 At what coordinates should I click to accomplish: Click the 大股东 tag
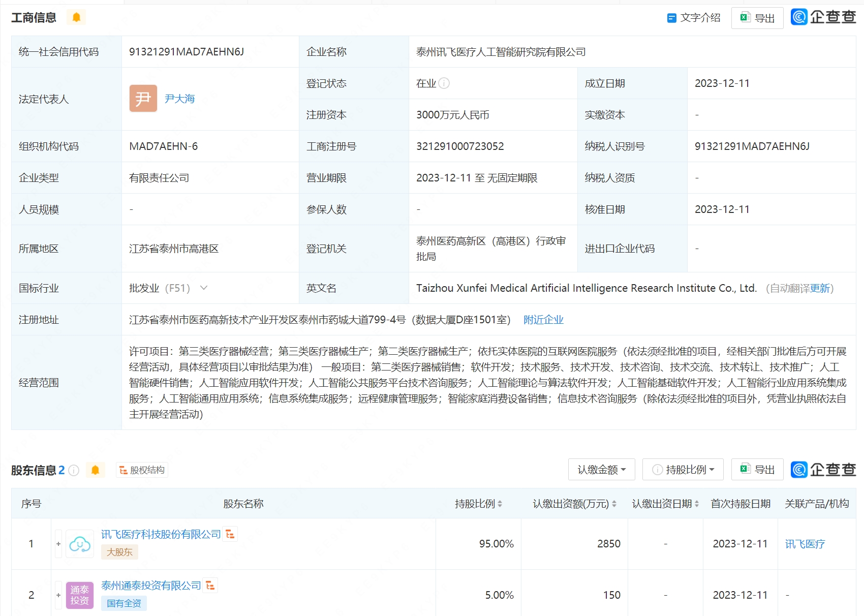pyautogui.click(x=119, y=552)
